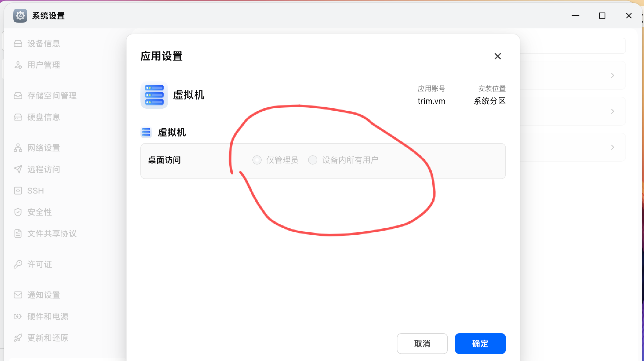The width and height of the screenshot is (644, 361).
Task: Click the 用户管理 user icon
Action: 18,65
